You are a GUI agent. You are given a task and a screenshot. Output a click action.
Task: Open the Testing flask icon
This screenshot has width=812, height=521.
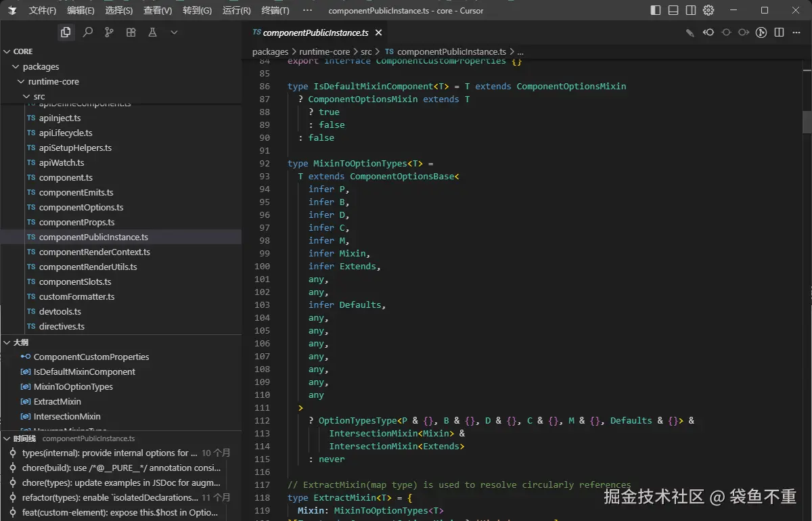click(x=152, y=32)
